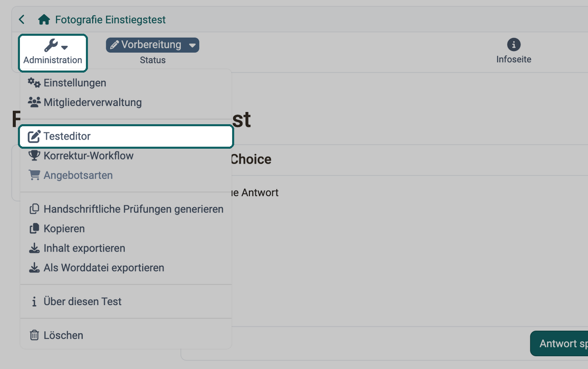Click the trophy icon for Korrektur-Workflow

tap(34, 156)
